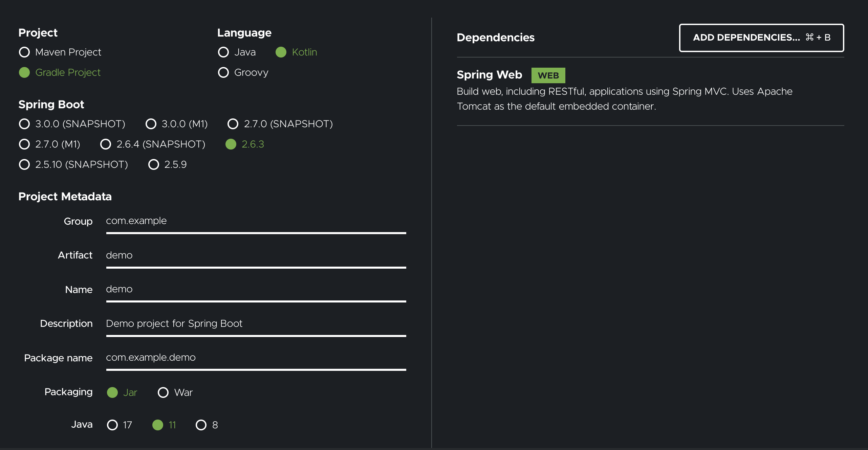The image size is (868, 450).
Task: Select the Maven Project radio button
Action: (24, 52)
